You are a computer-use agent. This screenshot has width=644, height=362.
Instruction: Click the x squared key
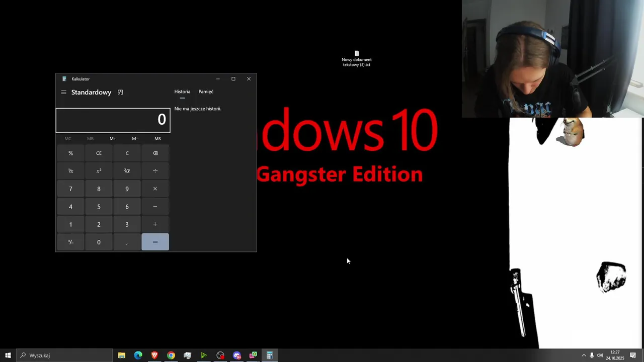pyautogui.click(x=99, y=171)
